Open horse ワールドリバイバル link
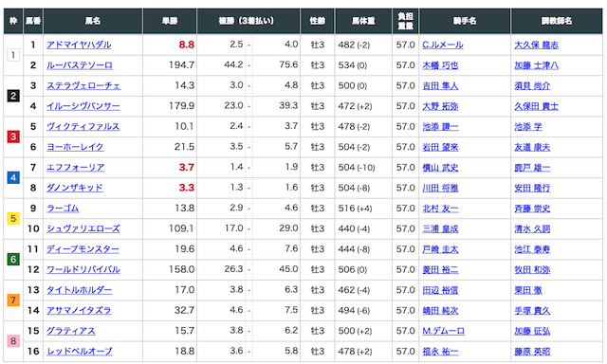 point(83,269)
